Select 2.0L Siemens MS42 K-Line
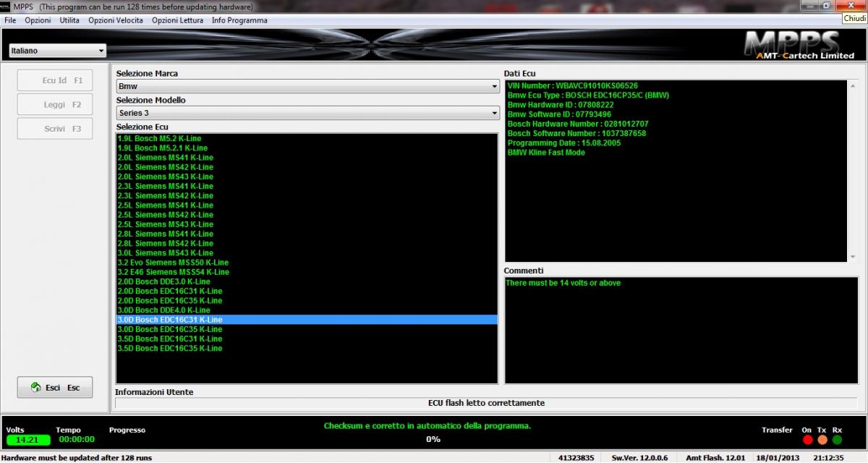This screenshot has height=463, width=868. click(x=307, y=166)
